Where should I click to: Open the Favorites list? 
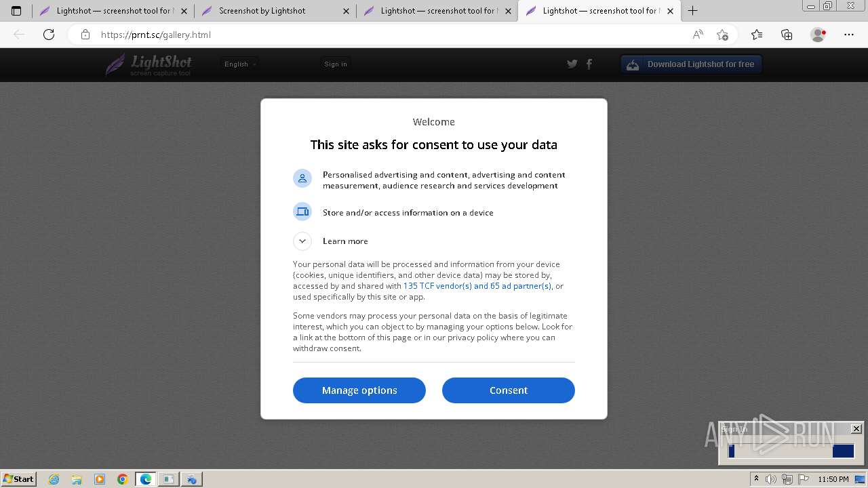point(757,35)
